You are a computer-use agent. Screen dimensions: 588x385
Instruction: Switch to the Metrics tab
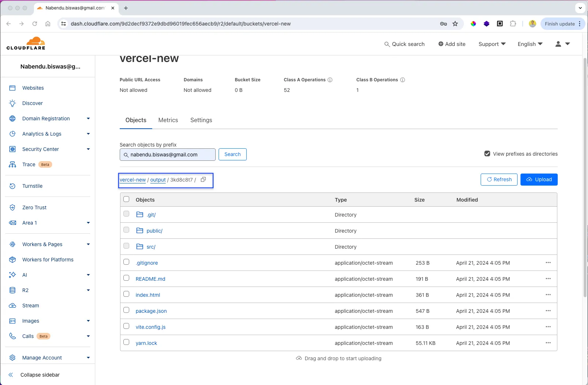(168, 120)
